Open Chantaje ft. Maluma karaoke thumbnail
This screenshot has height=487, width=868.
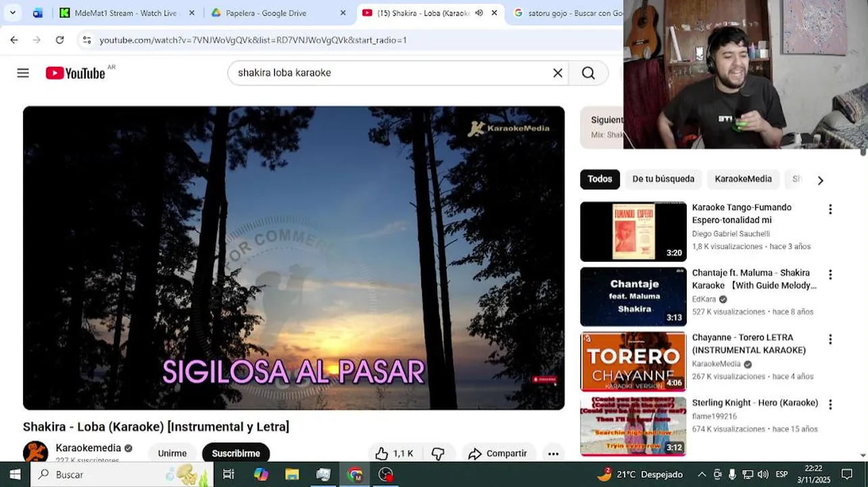[x=633, y=297]
